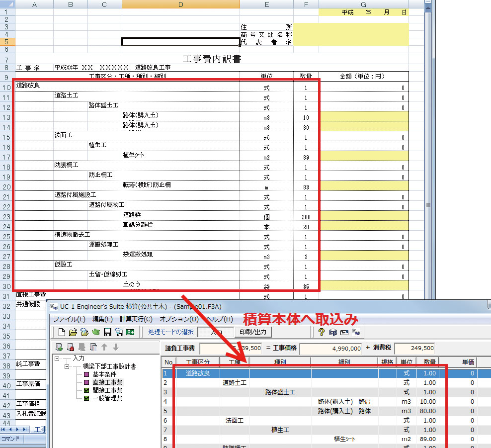Select the 直接工事費 tree item
The image size is (491, 448).
(107, 382)
